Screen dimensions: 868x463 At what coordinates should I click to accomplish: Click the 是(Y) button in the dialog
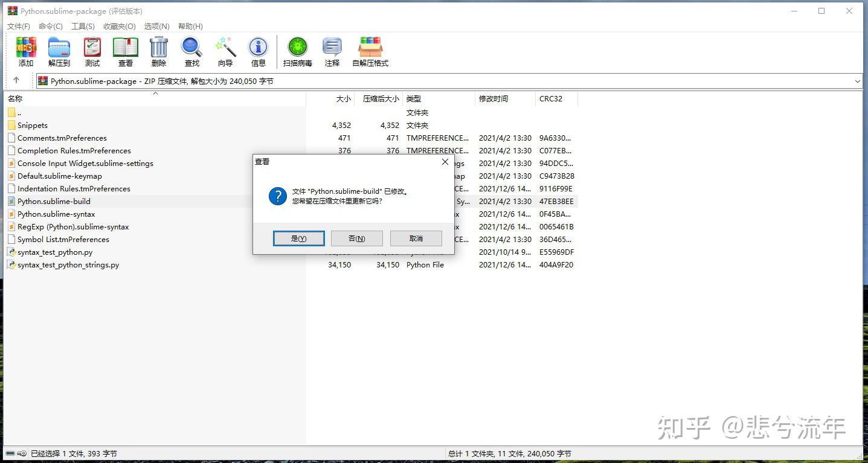tap(298, 238)
